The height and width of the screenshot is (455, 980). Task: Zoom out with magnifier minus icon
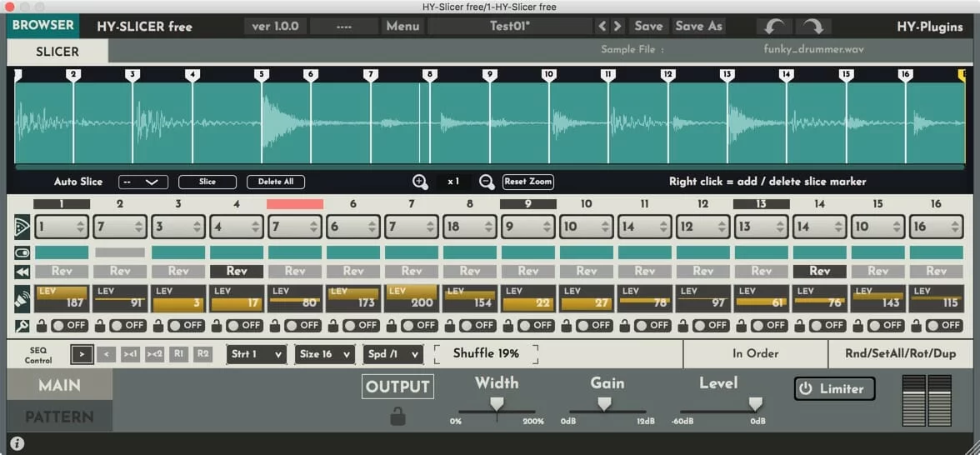487,182
